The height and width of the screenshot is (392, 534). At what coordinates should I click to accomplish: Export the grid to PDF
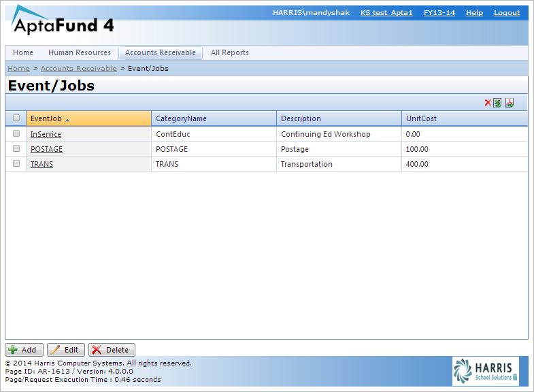510,103
